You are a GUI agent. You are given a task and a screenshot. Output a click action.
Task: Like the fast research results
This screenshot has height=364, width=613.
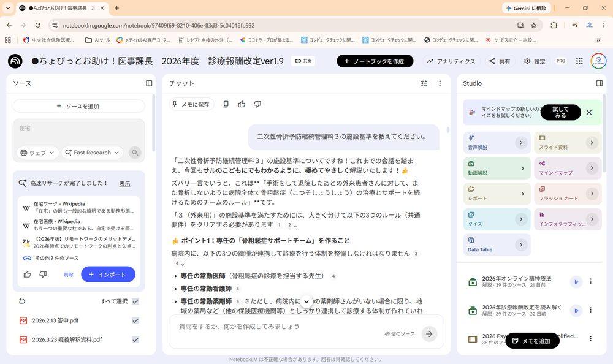(28, 275)
